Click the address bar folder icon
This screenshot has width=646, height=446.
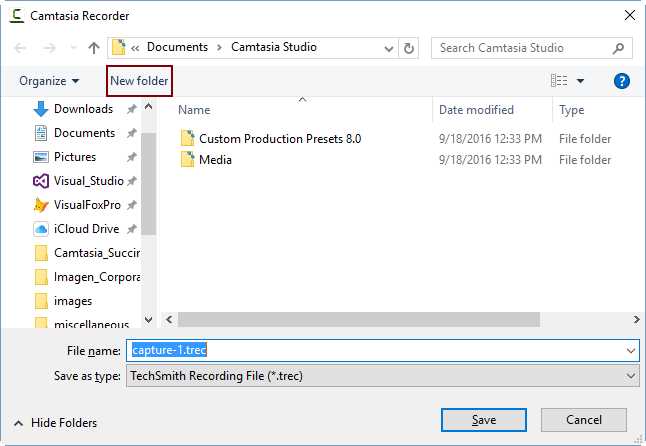119,47
